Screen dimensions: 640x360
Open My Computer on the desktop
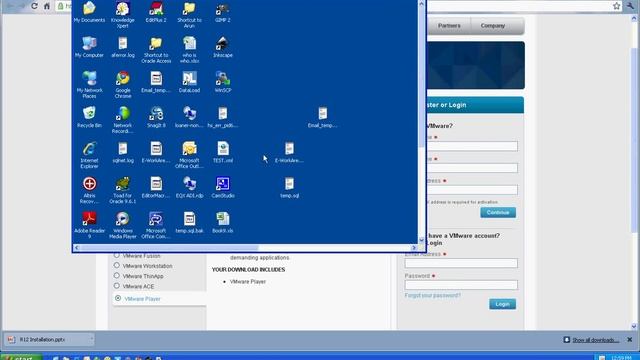(89, 47)
